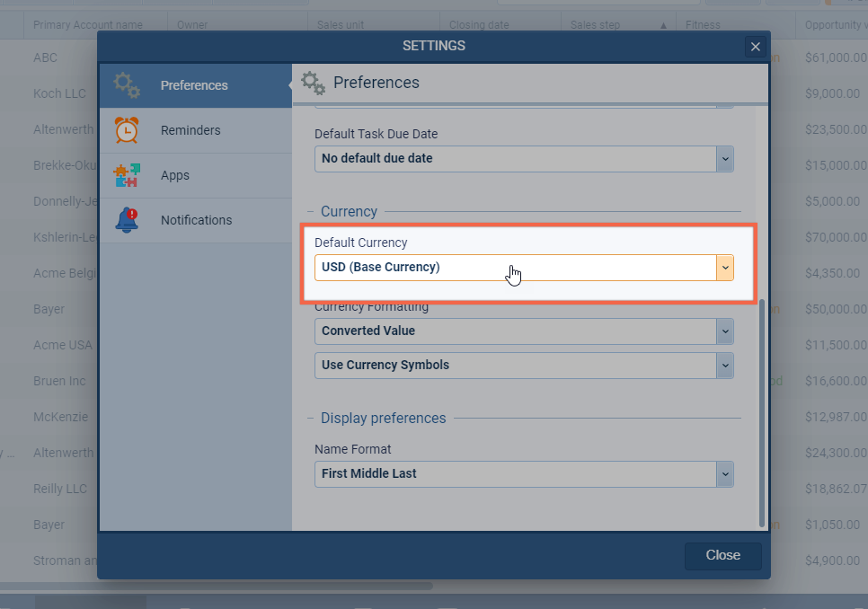Expand the Default Currency dropdown arrow
The image size is (868, 609).
(725, 268)
